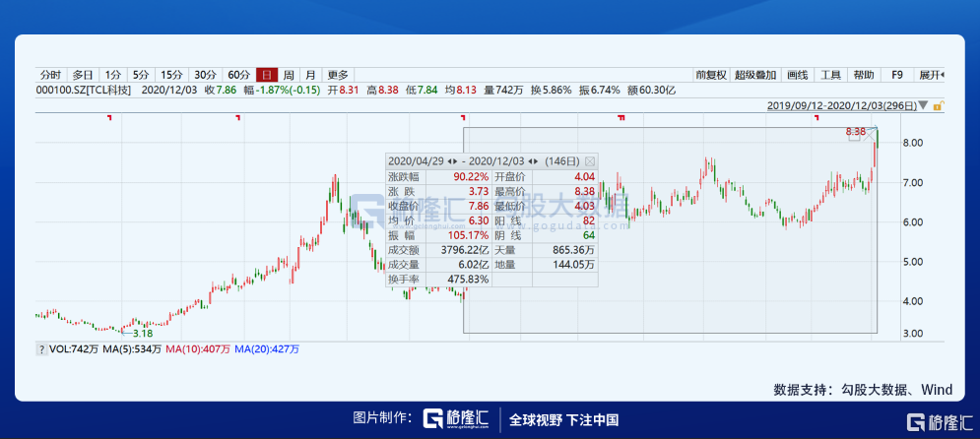Open the 多日 multi-day view tab
This screenshot has width=980, height=439.
82,75
